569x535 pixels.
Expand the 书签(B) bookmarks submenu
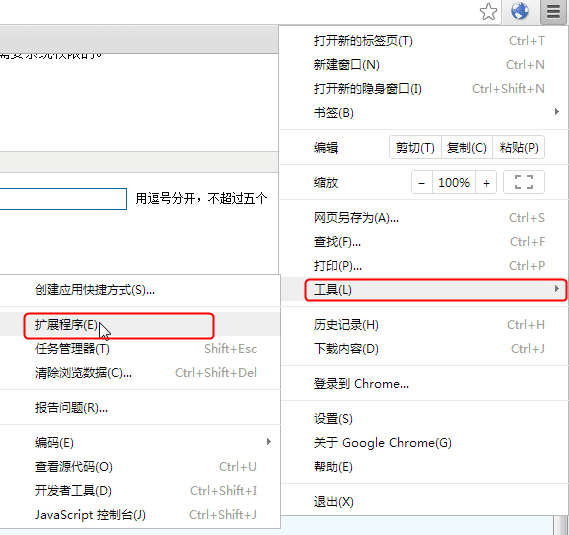[423, 113]
